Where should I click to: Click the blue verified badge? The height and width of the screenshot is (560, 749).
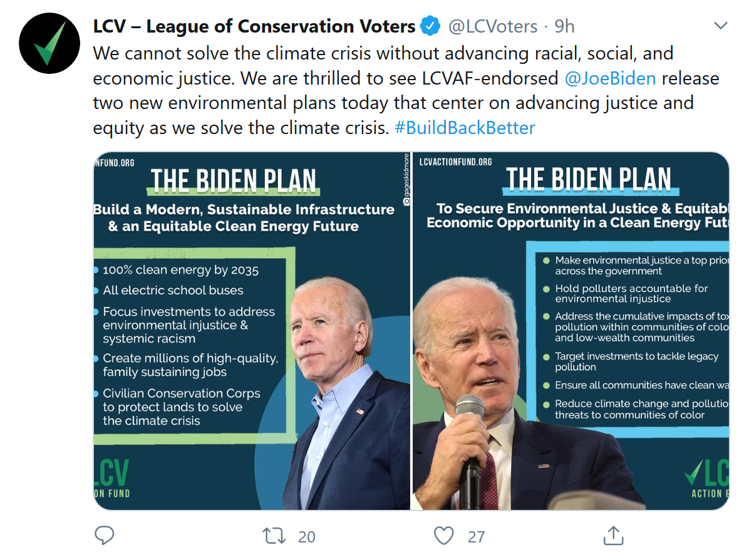[x=430, y=26]
